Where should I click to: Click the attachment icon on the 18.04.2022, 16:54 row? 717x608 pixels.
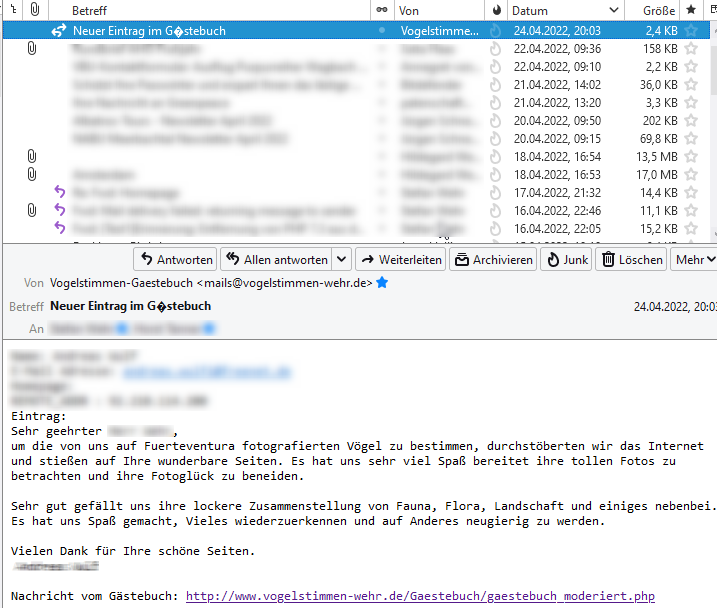click(32, 156)
